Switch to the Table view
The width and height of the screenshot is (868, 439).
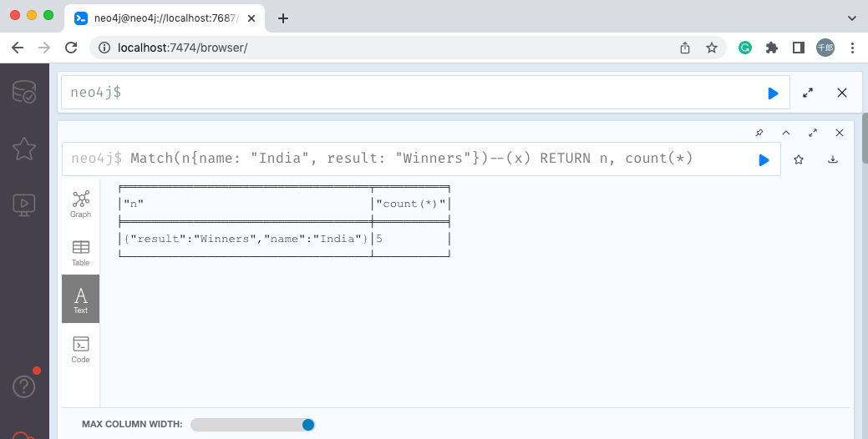tap(81, 253)
